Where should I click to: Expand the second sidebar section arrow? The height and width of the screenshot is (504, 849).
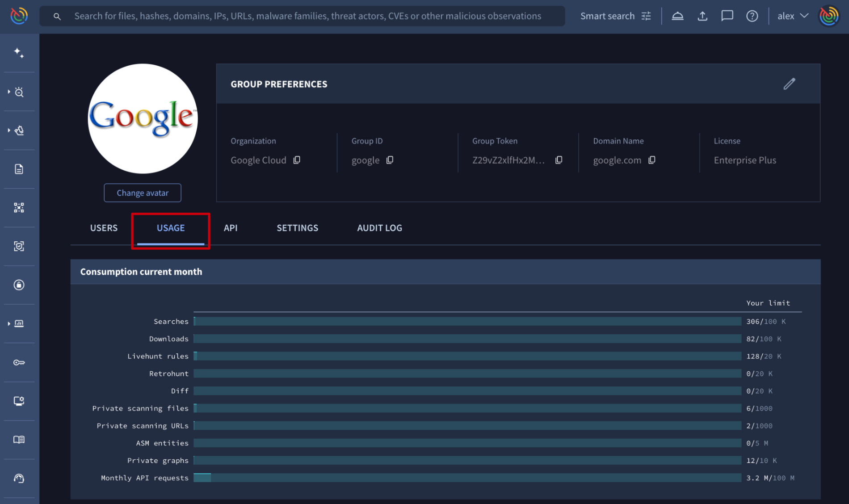tap(9, 130)
